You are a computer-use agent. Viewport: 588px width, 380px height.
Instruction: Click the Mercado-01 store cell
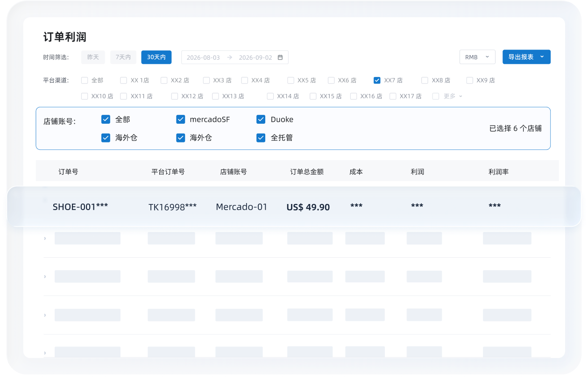[241, 206]
